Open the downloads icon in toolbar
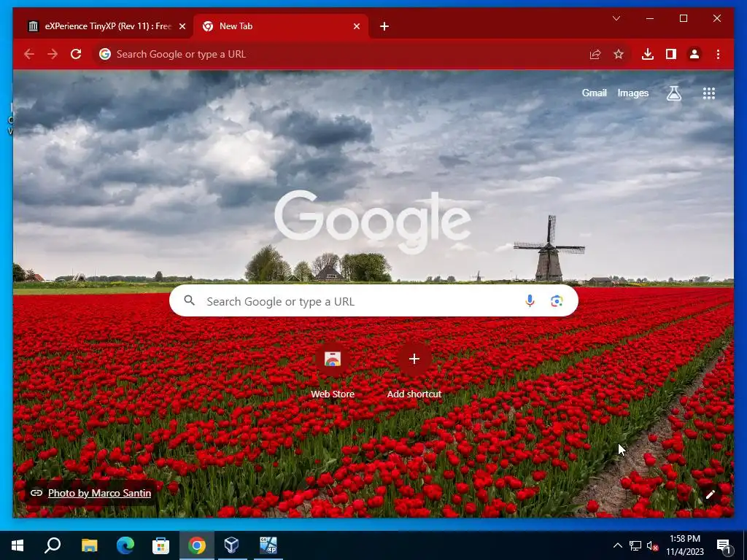Screen dimensions: 747x560 click(x=648, y=54)
